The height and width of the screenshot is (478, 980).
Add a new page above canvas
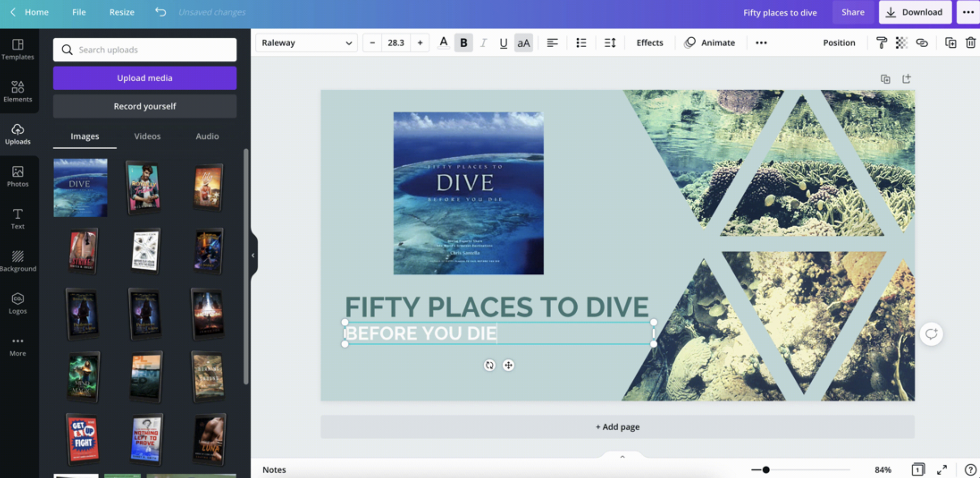(x=906, y=79)
